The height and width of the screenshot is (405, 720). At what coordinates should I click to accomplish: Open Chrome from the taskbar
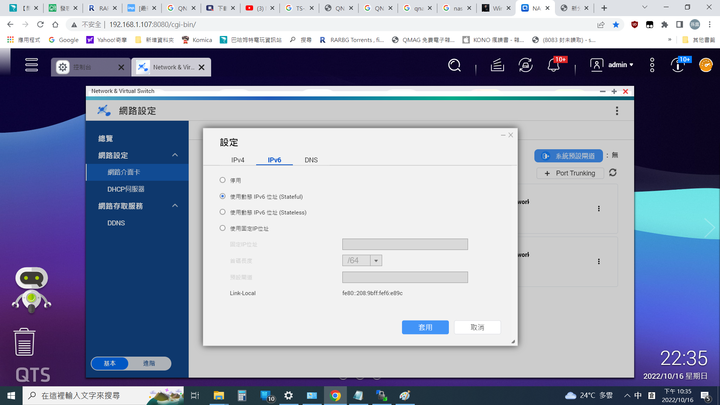click(x=335, y=395)
